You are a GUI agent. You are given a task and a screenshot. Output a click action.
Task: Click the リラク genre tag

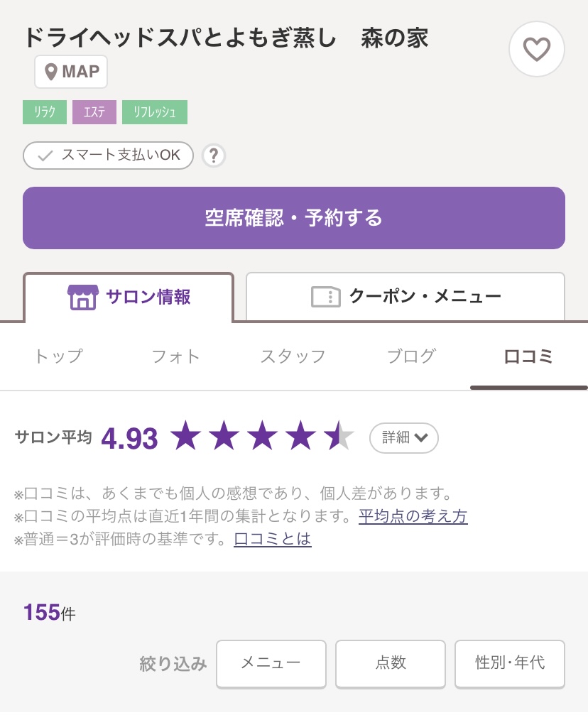(45, 112)
